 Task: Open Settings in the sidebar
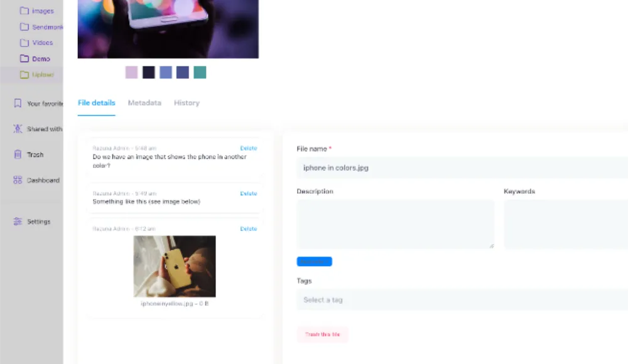pyautogui.click(x=39, y=222)
